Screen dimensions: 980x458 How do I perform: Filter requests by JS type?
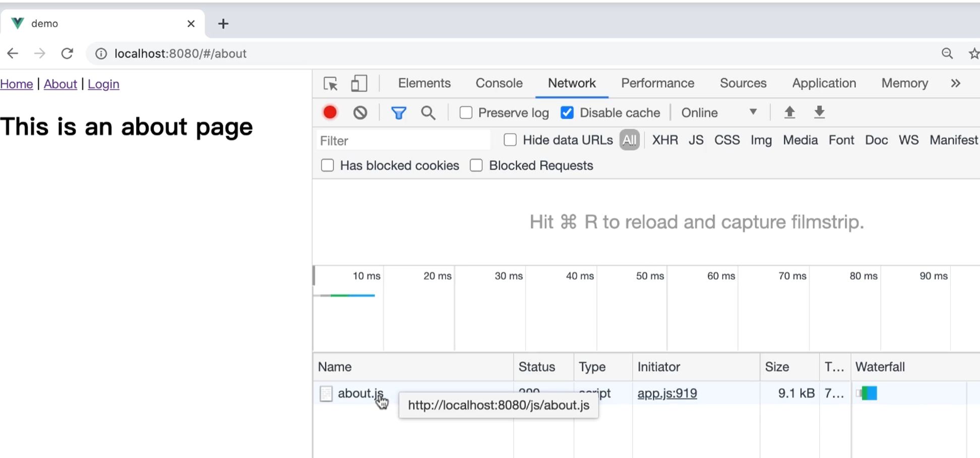[x=696, y=140]
